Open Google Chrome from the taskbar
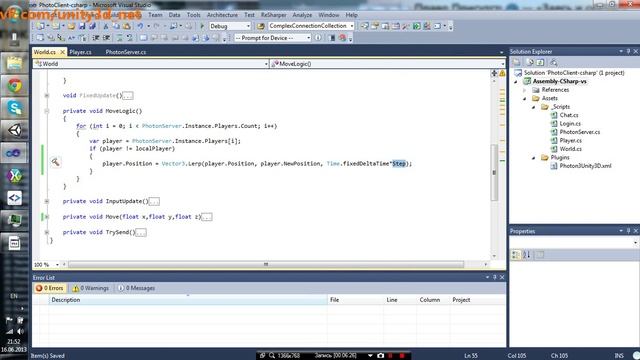640x360 pixels. coord(15,86)
